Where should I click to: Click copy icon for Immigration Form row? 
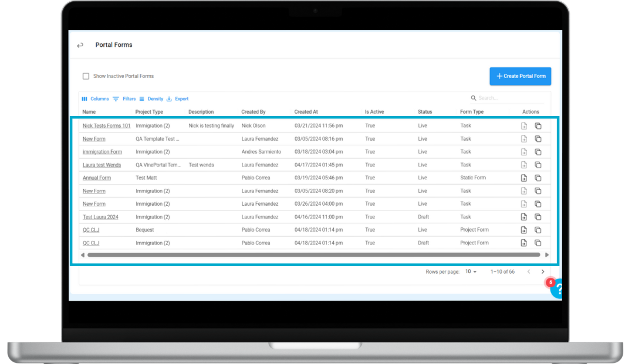coord(538,152)
